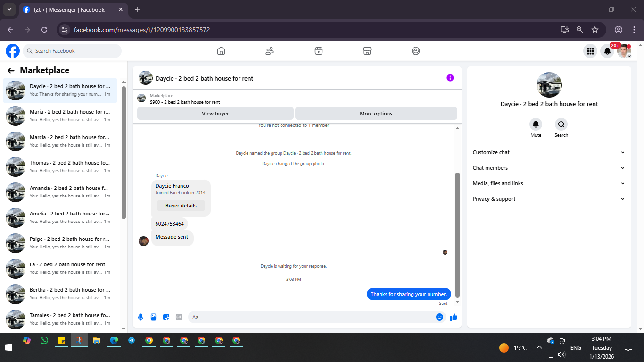Open the Tamales conversation

pos(60,319)
